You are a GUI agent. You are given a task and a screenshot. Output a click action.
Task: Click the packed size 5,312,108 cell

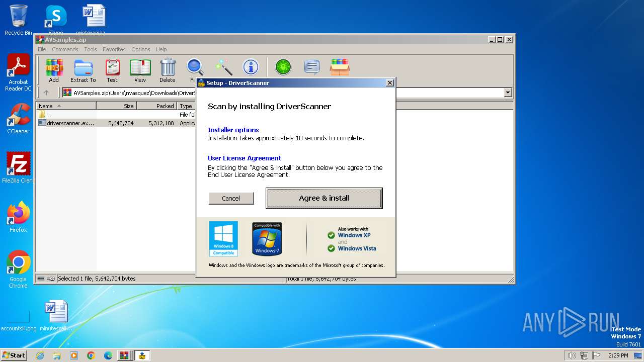(161, 123)
